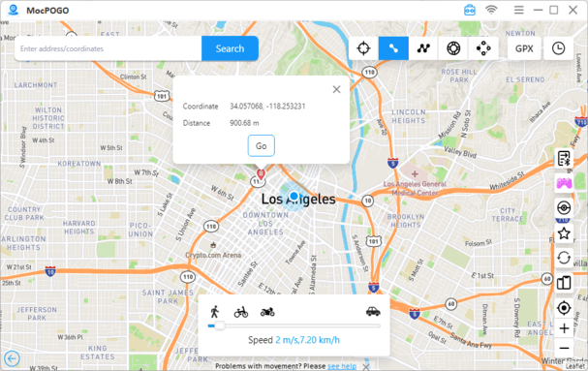Click the Go button in popup
The width and height of the screenshot is (588, 371).
tap(261, 146)
